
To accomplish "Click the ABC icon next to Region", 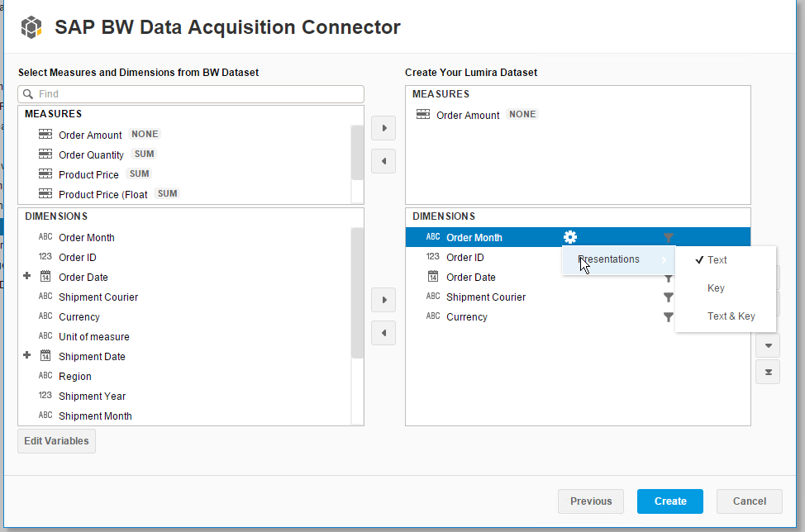I will [x=45, y=376].
